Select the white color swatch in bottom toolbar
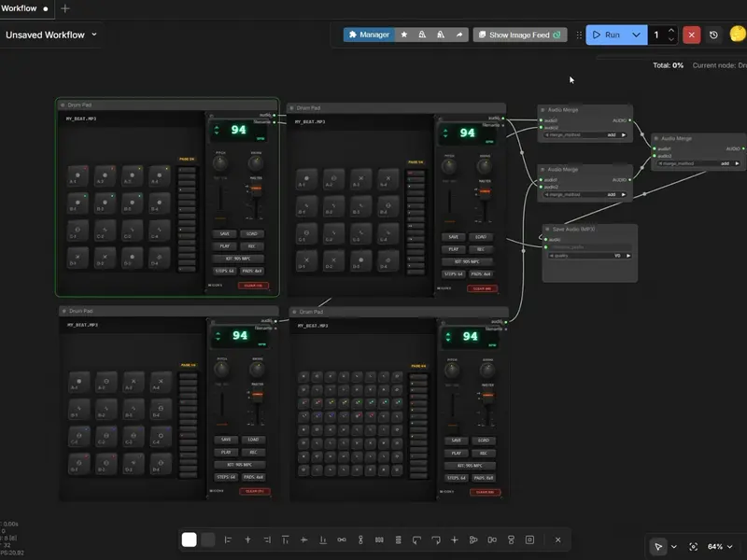 pos(190,539)
